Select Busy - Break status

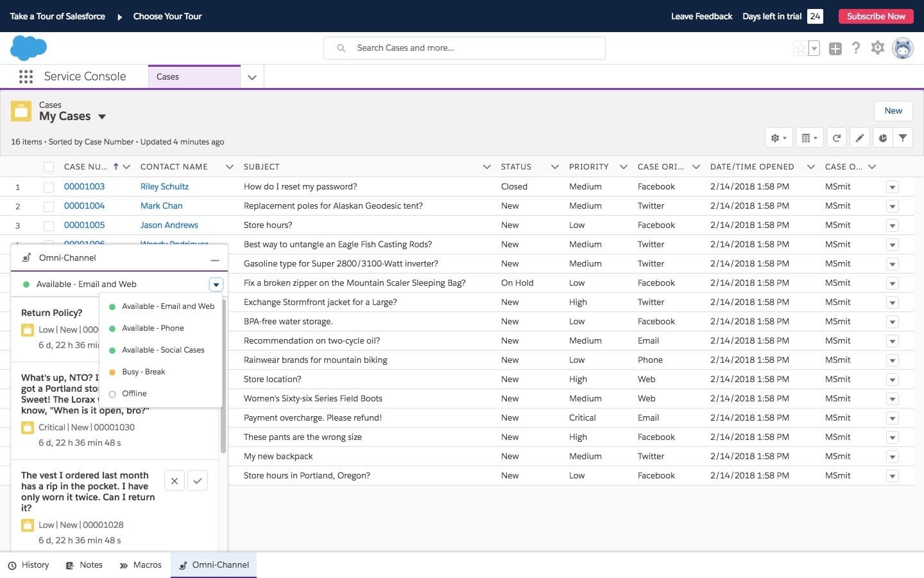tap(160, 372)
